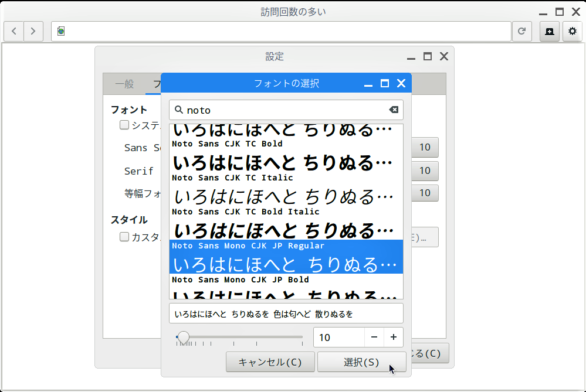
Task: Open the Serif font size 10 button
Action: tap(425, 171)
